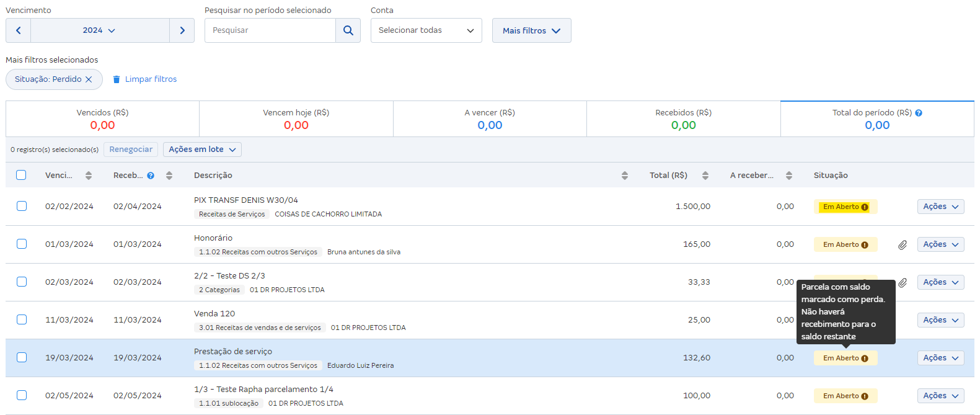Check the box for PIX TRANSF DENIS row
Image resolution: width=980 pixels, height=415 pixels.
click(22, 206)
